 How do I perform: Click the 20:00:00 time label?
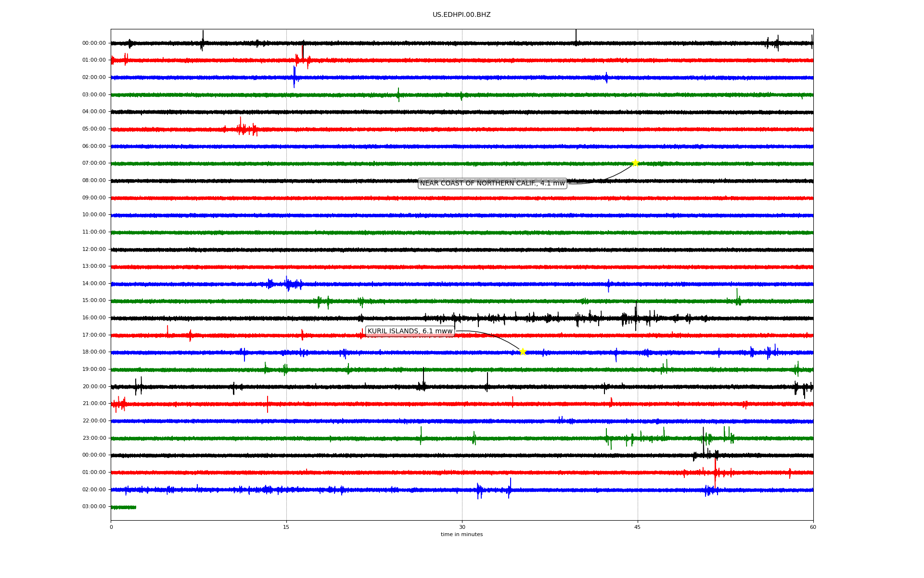pos(94,386)
